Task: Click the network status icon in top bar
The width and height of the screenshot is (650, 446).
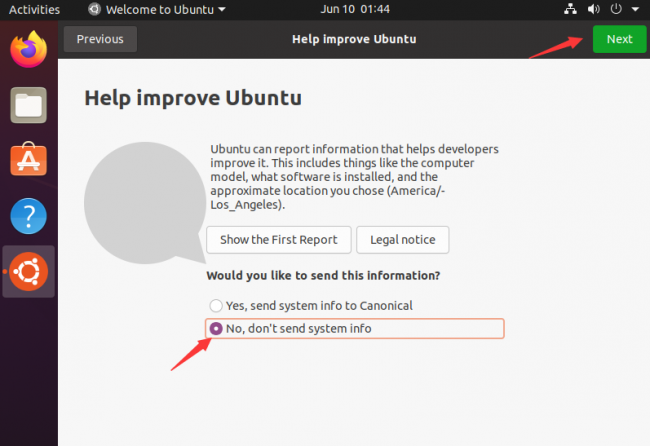Action: [570, 9]
